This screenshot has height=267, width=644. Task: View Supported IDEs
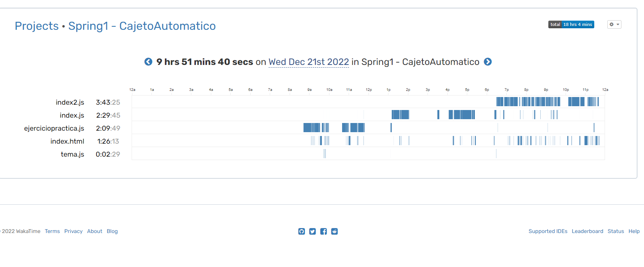click(x=548, y=231)
